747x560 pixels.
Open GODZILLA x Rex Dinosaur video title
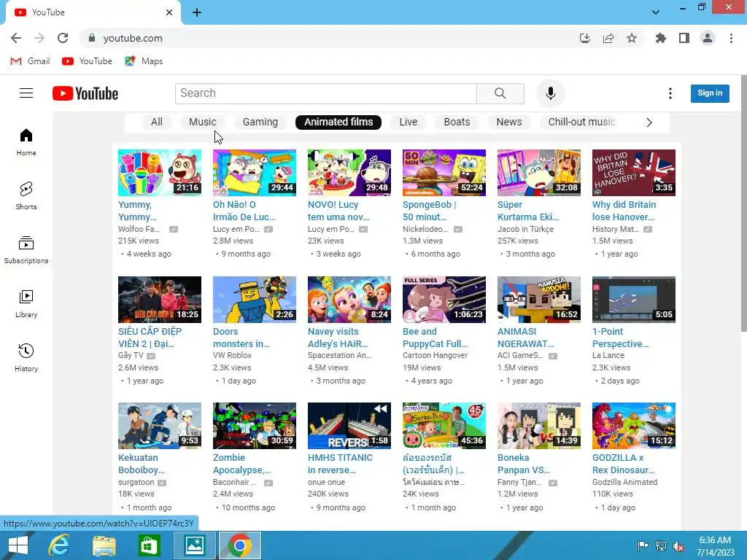click(x=624, y=464)
